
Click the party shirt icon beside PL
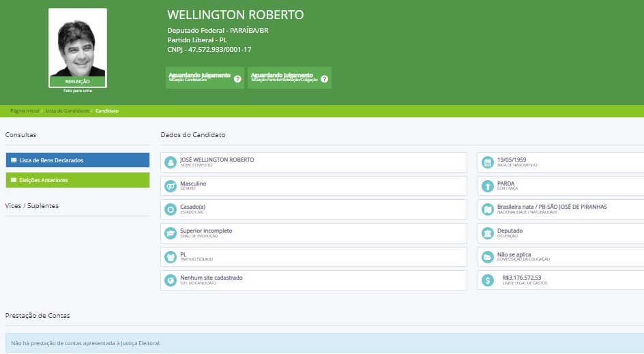click(x=171, y=257)
